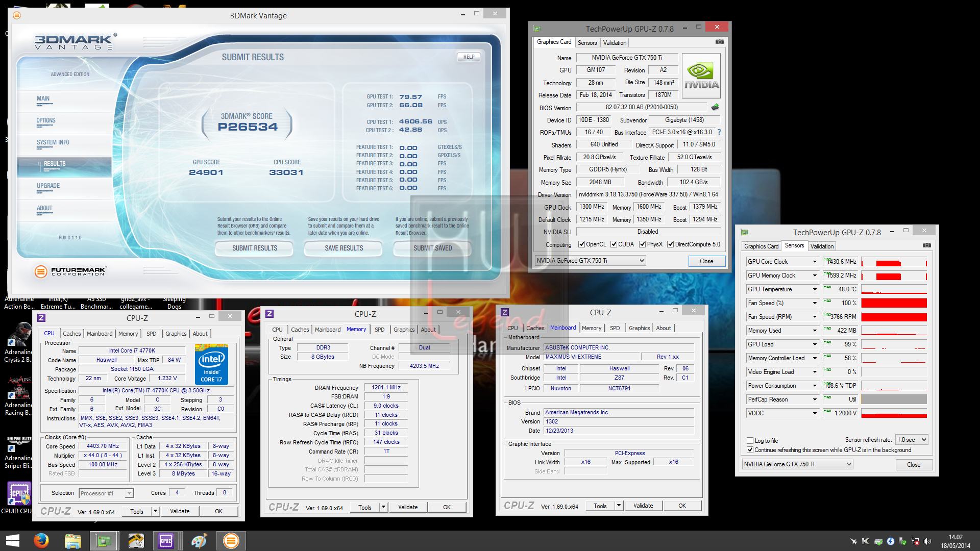The height and width of the screenshot is (551, 980).
Task: Expand the GPU Temperature sensor dropdown
Action: coord(815,289)
